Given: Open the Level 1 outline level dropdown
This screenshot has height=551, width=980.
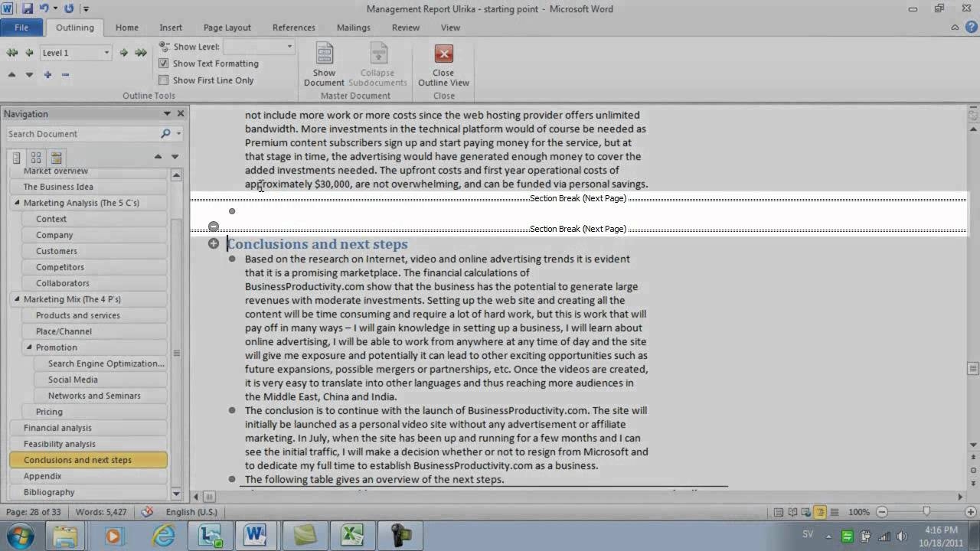Looking at the screenshot, I should (x=106, y=53).
